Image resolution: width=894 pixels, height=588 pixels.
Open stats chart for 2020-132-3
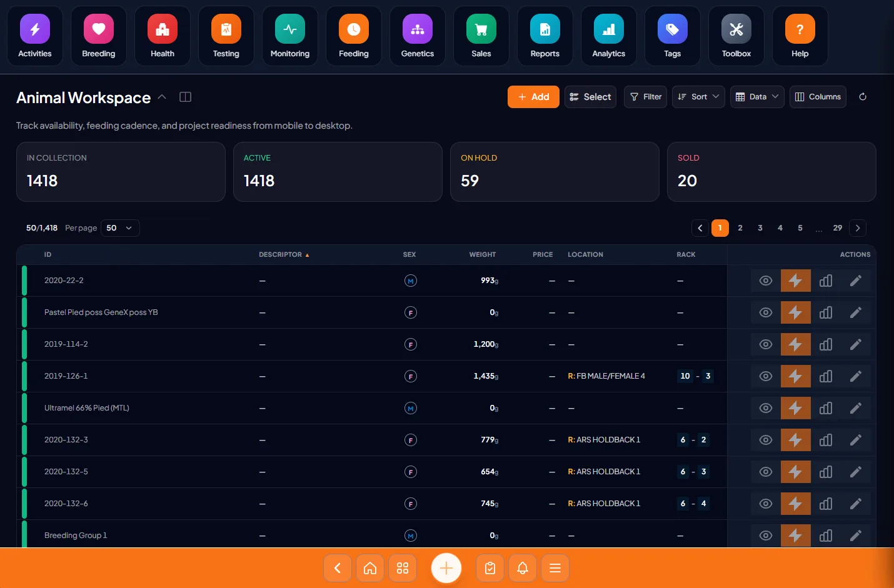point(826,440)
